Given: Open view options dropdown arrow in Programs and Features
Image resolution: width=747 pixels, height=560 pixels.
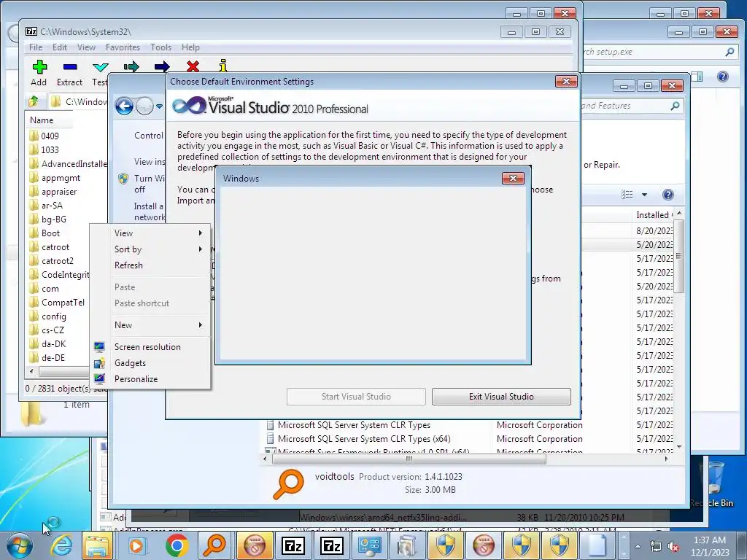Looking at the screenshot, I should (644, 194).
